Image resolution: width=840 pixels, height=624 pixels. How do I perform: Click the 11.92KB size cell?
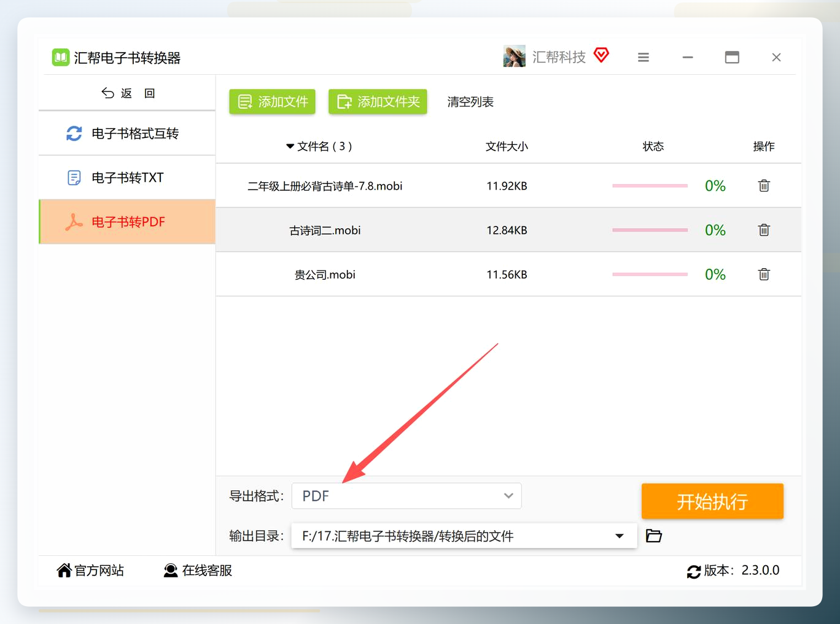click(x=507, y=186)
